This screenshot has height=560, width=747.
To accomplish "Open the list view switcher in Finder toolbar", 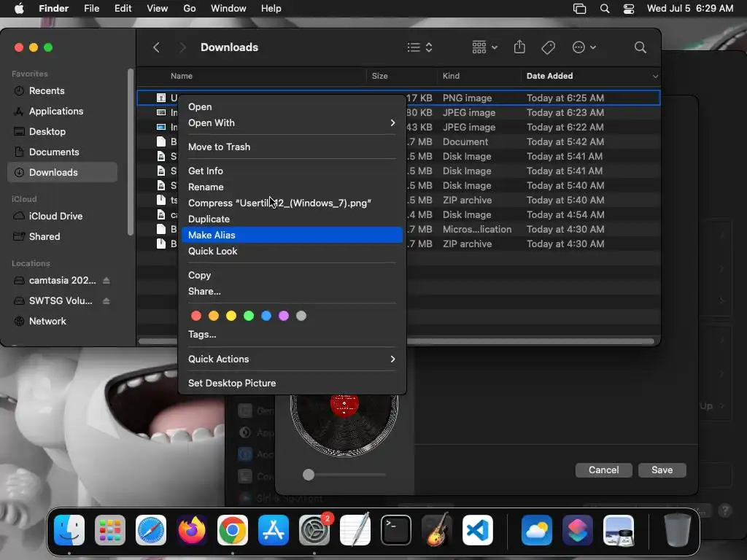I will [x=419, y=47].
